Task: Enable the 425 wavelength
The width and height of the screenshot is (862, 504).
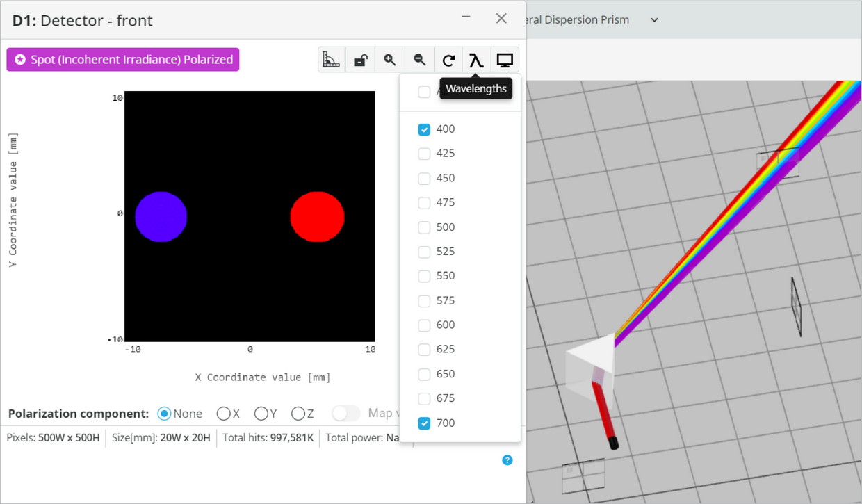Action: click(x=424, y=154)
